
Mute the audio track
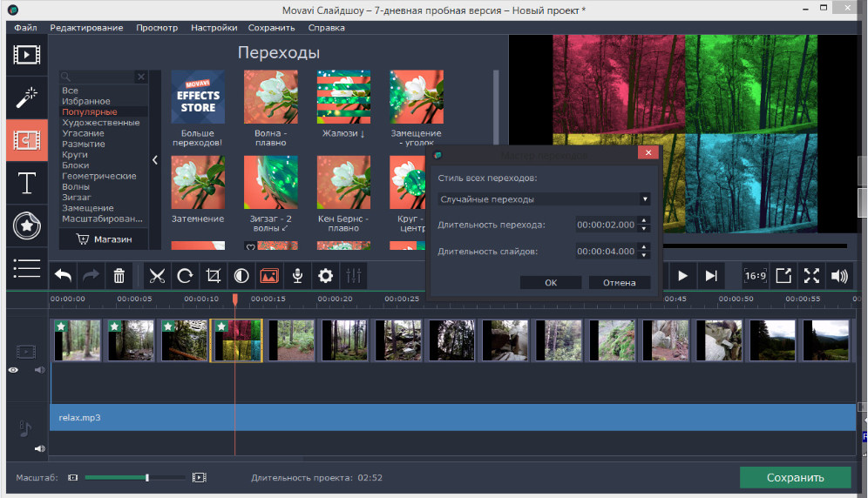point(39,448)
